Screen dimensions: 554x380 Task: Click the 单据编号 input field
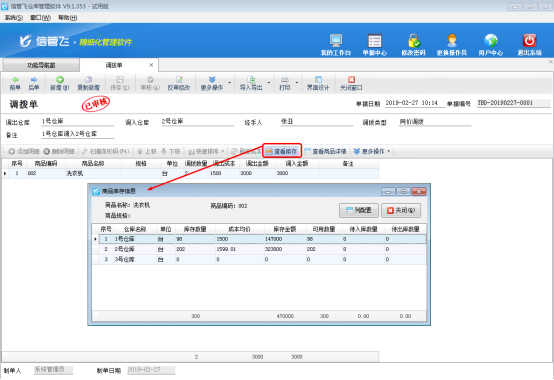513,103
